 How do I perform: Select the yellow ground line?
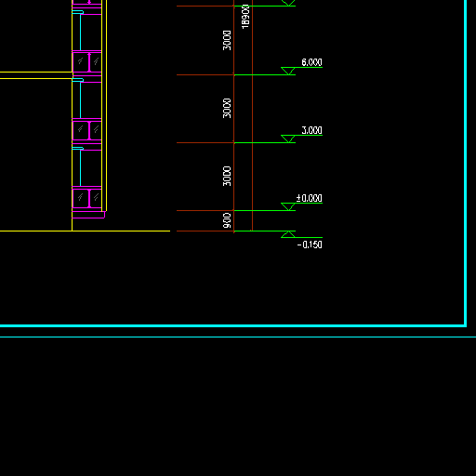85,231
